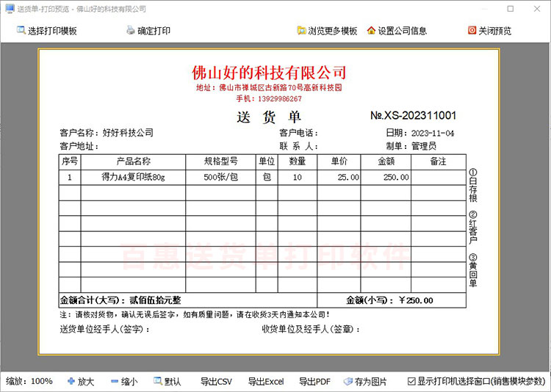Browse more templates via 浏览更多模板

click(332, 31)
